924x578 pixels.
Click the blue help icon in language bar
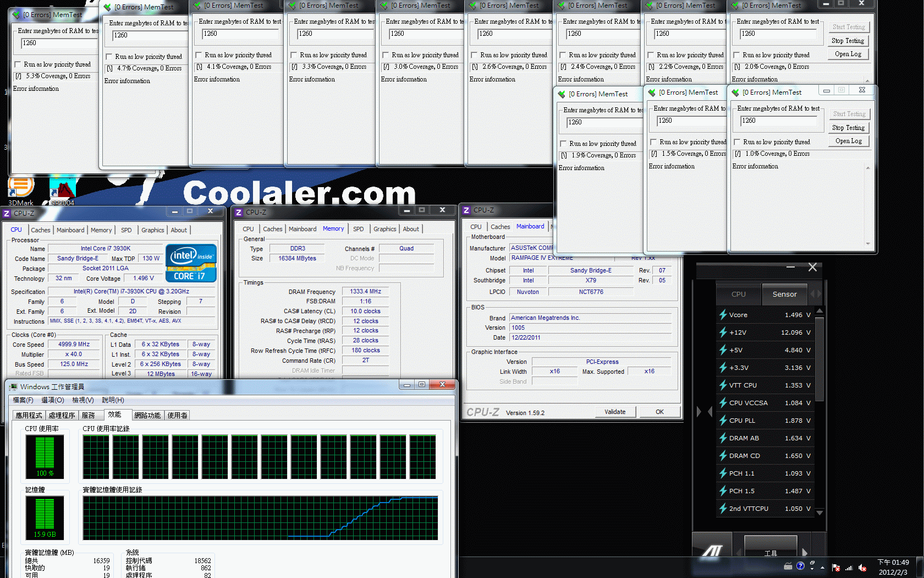click(800, 566)
